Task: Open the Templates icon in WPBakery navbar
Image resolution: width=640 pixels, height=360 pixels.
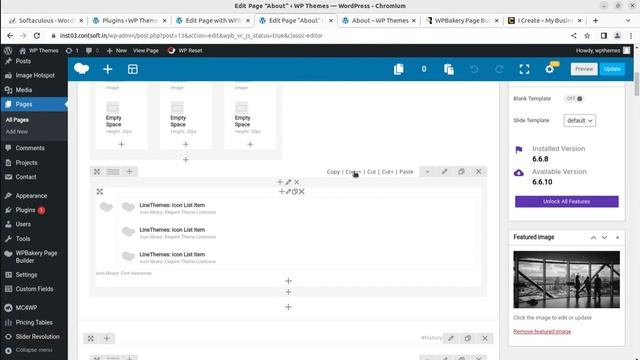Action: click(133, 69)
